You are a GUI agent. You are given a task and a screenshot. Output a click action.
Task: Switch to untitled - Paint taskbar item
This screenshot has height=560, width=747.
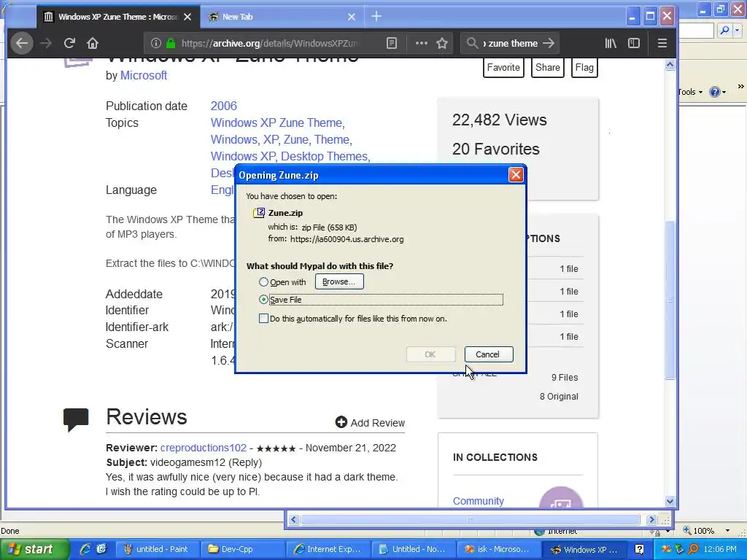coord(156,549)
